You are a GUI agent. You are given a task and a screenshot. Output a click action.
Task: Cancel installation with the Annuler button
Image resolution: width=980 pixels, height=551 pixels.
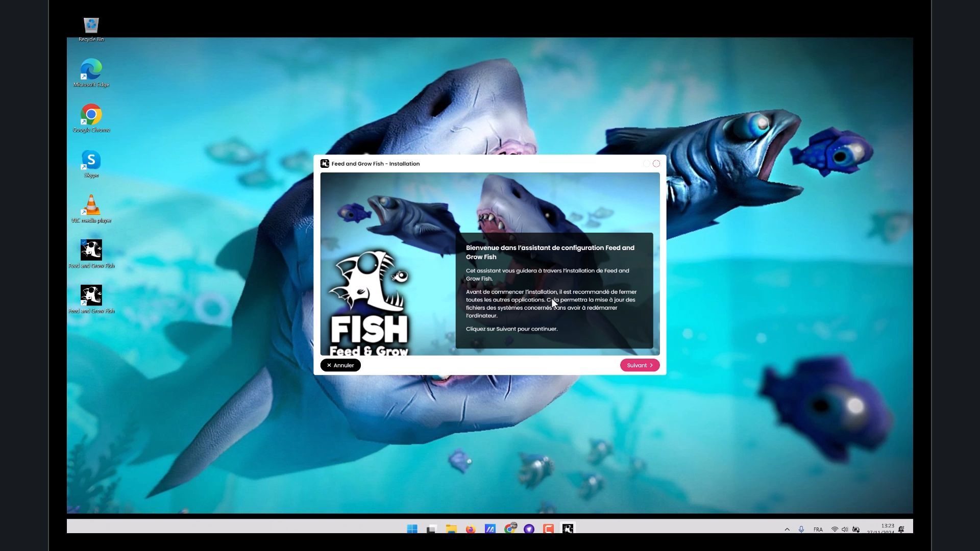[340, 365]
